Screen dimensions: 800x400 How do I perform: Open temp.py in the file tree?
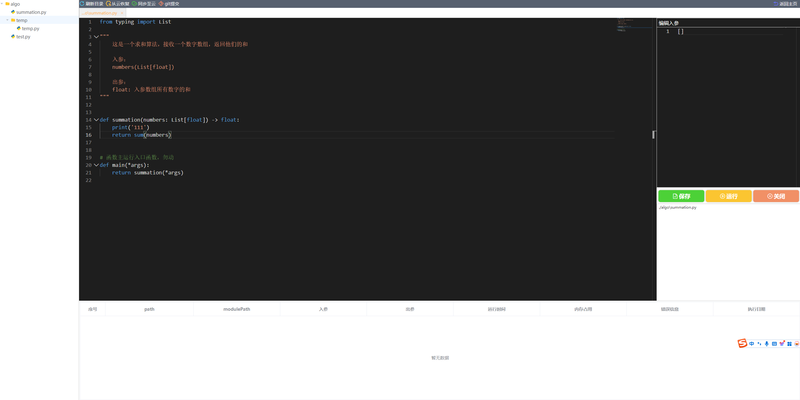[x=30, y=29]
